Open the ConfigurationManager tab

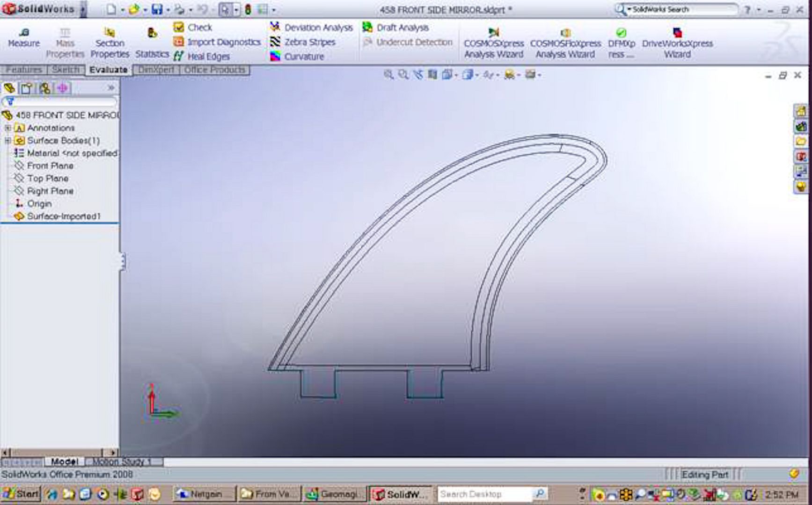44,88
